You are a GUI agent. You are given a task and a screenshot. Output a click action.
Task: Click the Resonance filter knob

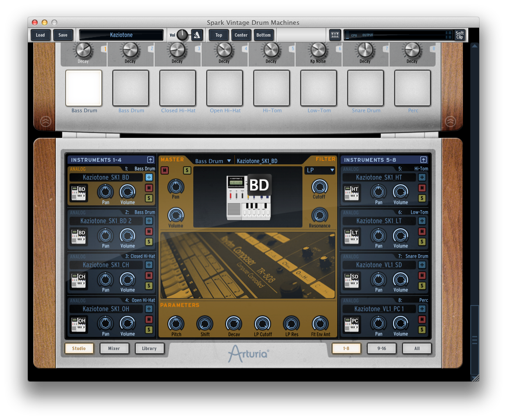[320, 215]
